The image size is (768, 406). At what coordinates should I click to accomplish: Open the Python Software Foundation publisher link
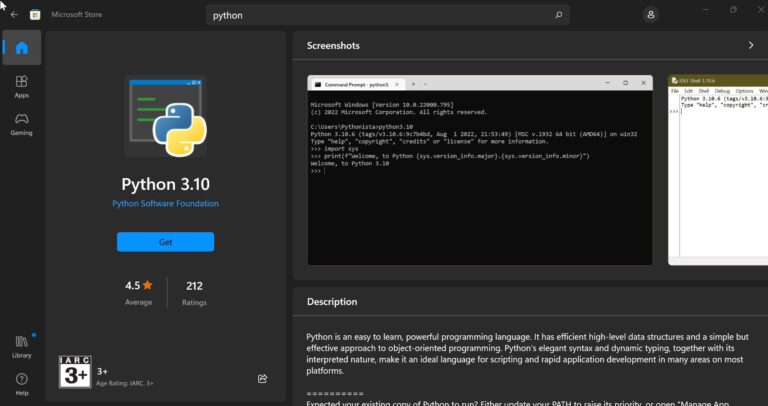[166, 204]
